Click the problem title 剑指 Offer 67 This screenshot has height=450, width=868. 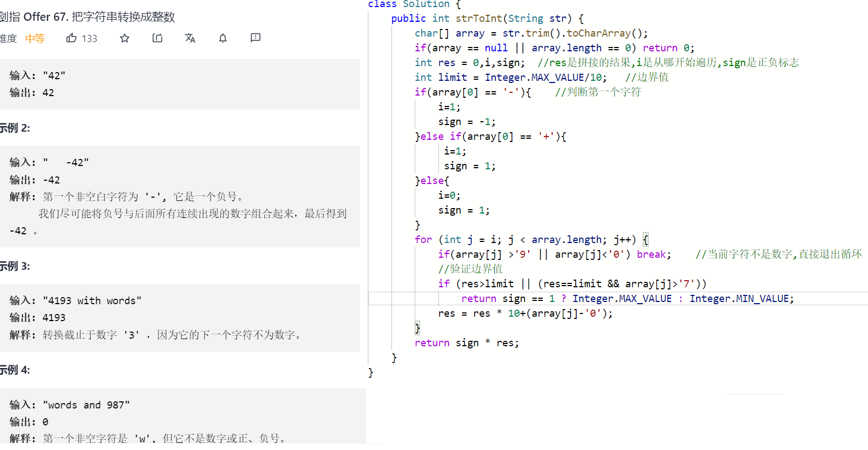(x=87, y=17)
